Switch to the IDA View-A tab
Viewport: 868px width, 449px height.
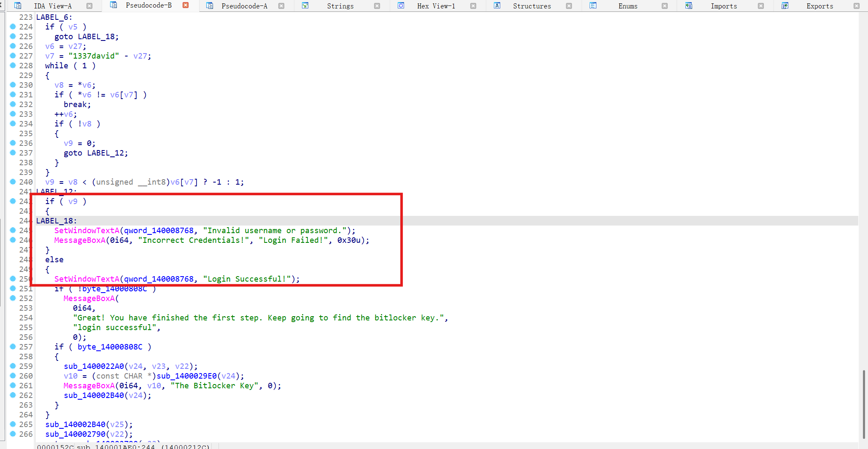tap(53, 6)
